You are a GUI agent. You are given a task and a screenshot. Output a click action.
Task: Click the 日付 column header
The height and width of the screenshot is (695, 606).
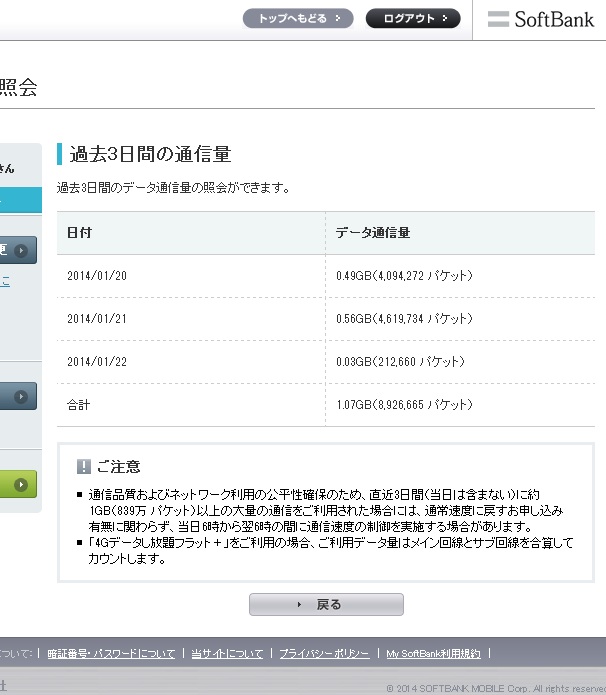[x=80, y=233]
